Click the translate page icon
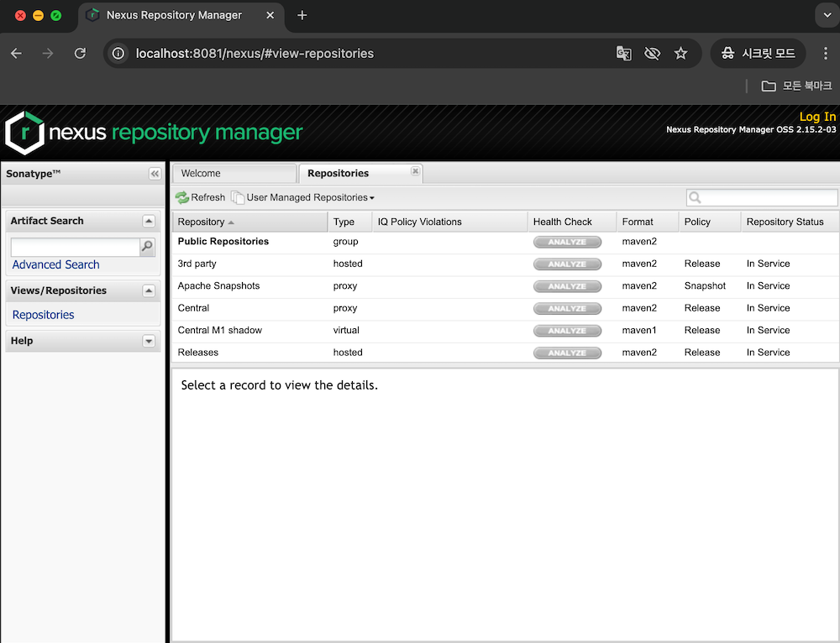The height and width of the screenshot is (643, 840). 623,53
